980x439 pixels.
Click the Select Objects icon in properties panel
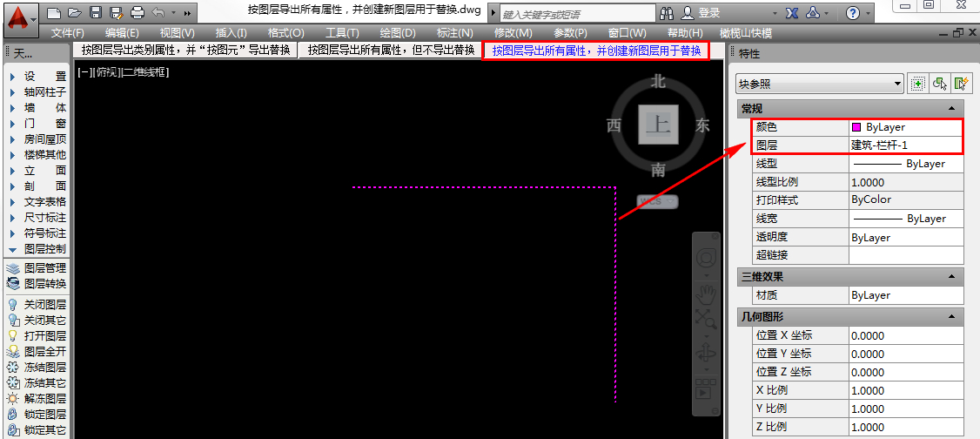(x=939, y=83)
